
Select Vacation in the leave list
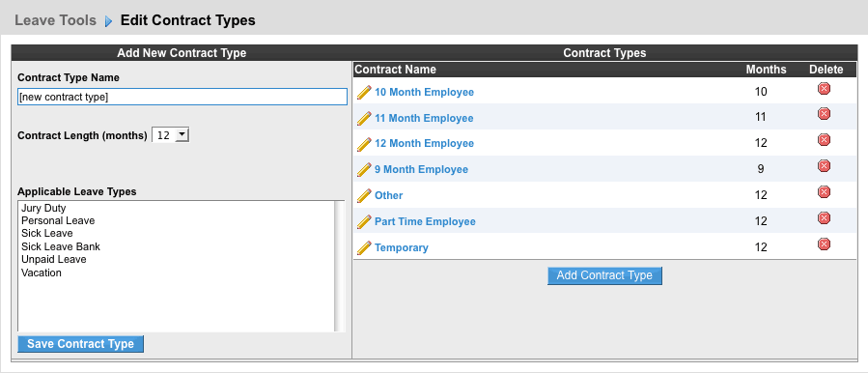[42, 273]
